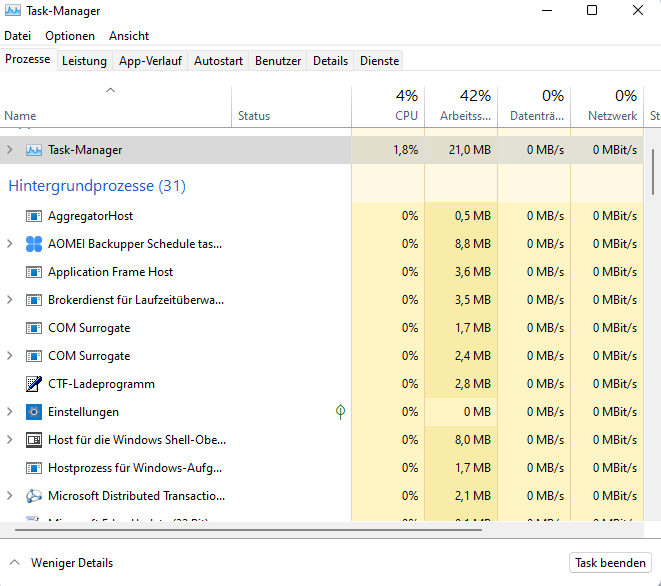Expand the Brokerdienst für Laufzeitüberwa row

(10, 300)
